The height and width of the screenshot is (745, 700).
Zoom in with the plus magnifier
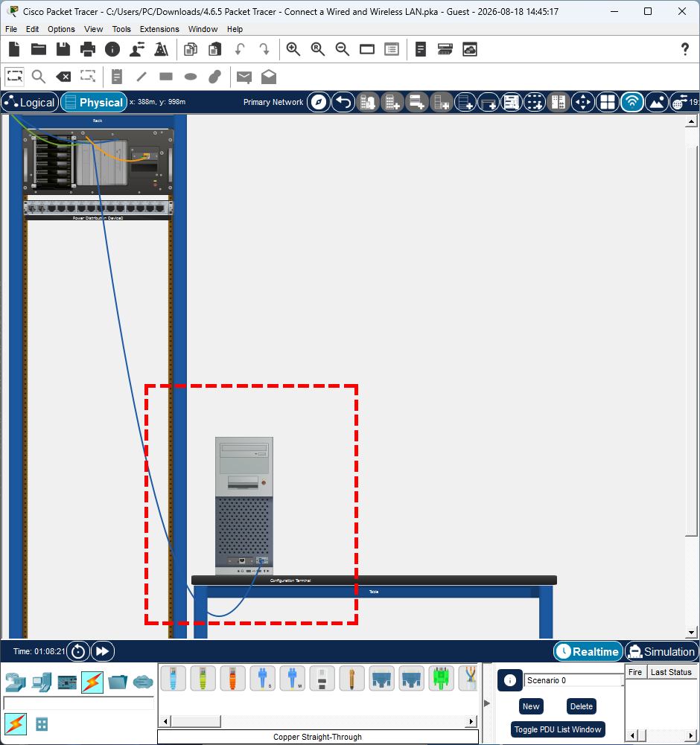(x=293, y=49)
